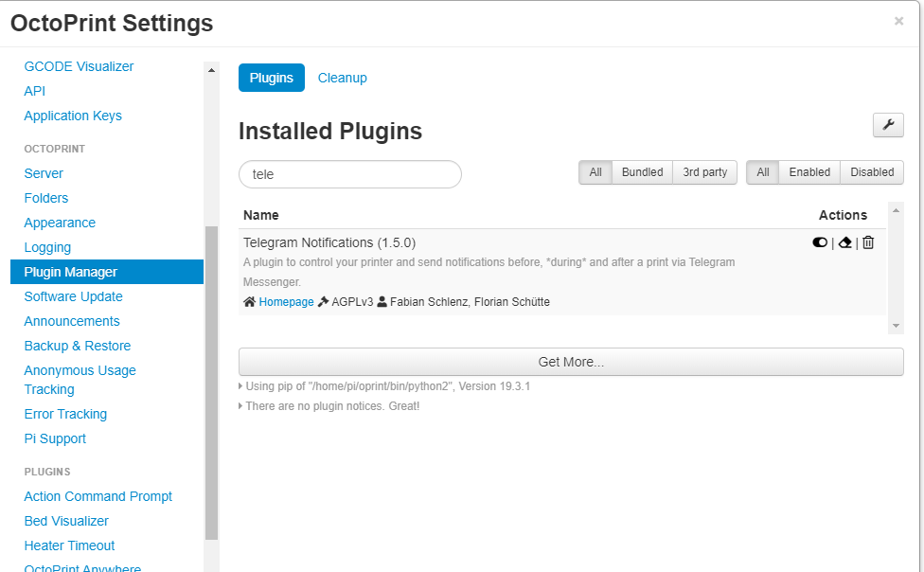
Task: Click the AGPLv3 license text
Action: pyautogui.click(x=352, y=302)
